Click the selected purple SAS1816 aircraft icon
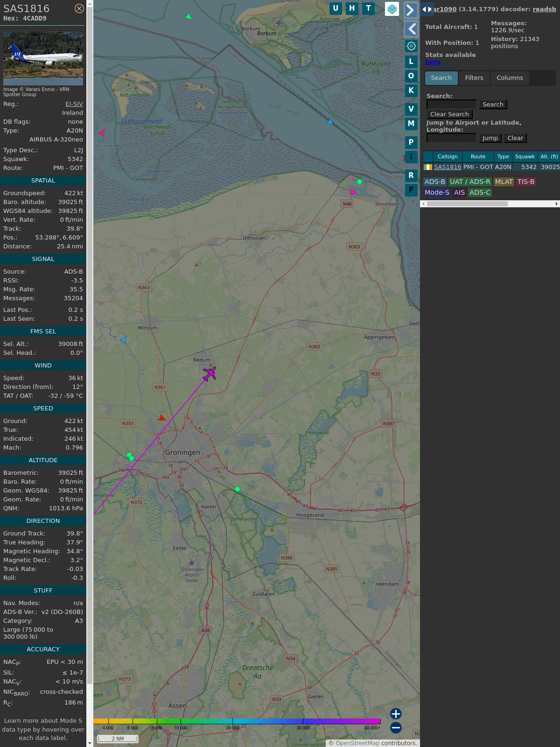Image resolution: width=560 pixels, height=747 pixels. [210, 373]
